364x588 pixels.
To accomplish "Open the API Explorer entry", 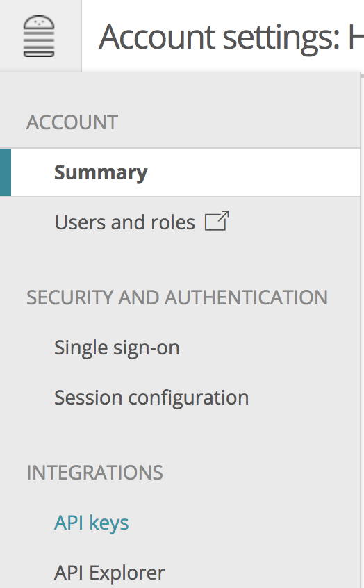I will click(110, 573).
